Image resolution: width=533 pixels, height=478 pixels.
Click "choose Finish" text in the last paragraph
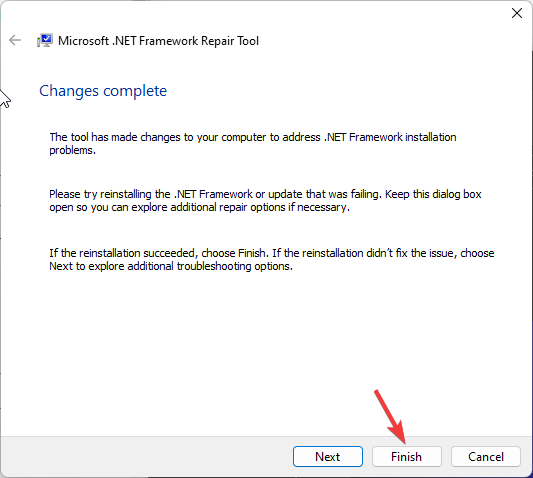(234, 253)
